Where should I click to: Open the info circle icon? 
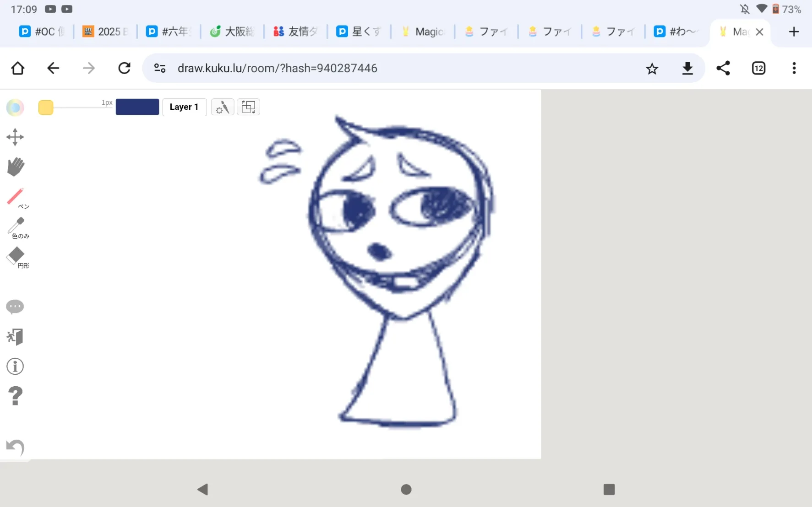point(15,367)
